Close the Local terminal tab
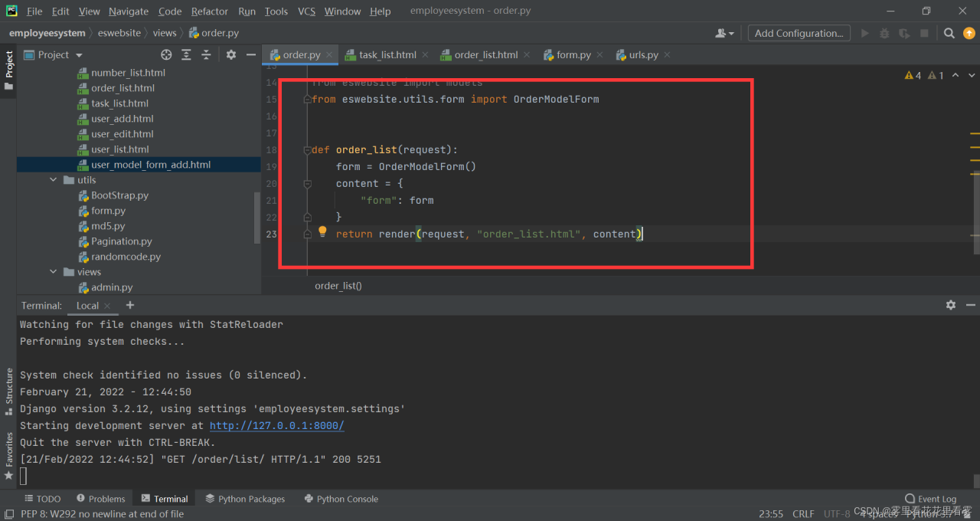The height and width of the screenshot is (521, 980). [x=108, y=306]
